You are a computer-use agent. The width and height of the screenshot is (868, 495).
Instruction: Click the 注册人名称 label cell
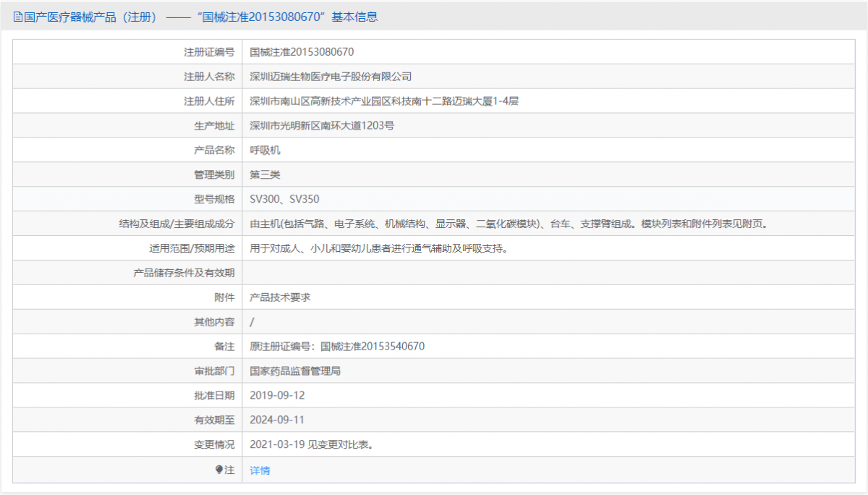click(127, 77)
